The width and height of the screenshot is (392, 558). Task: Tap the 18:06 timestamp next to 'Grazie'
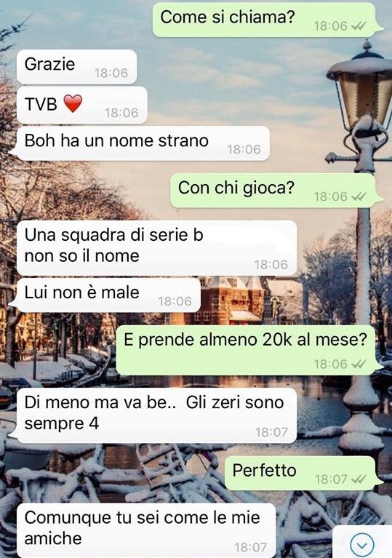pyautogui.click(x=111, y=73)
